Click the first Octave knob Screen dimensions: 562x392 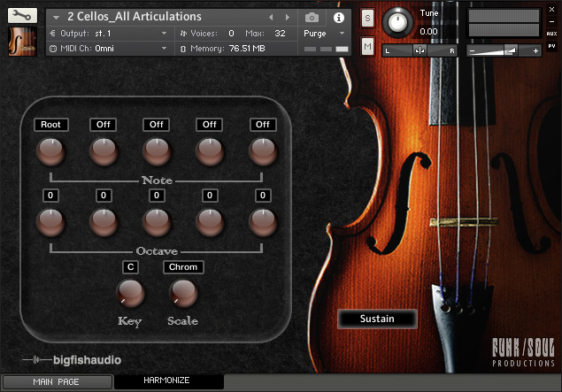click(x=50, y=223)
